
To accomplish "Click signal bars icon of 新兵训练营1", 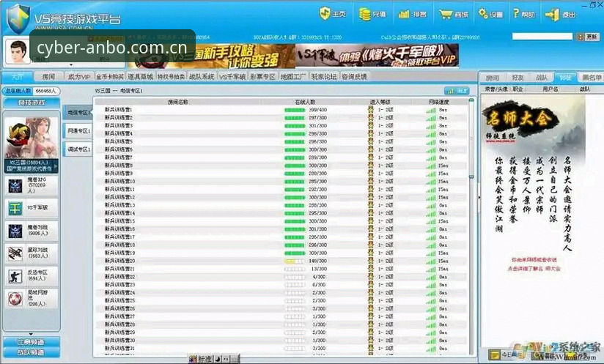I will [431, 110].
